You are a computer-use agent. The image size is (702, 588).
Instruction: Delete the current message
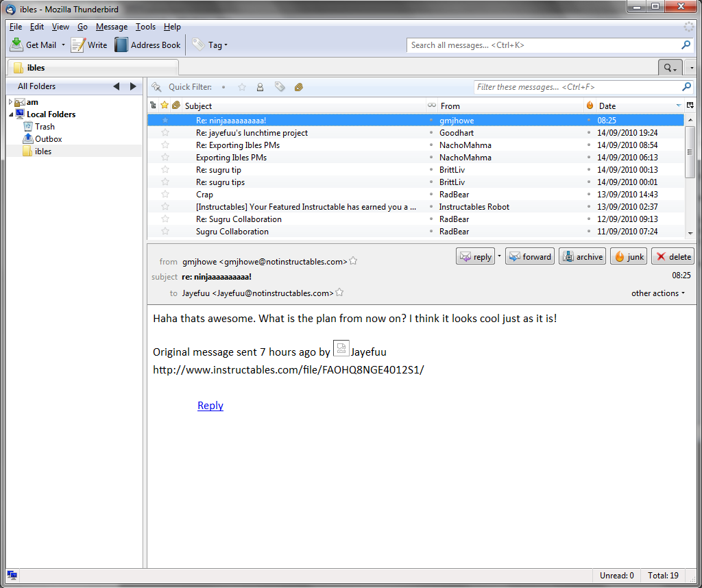click(673, 256)
